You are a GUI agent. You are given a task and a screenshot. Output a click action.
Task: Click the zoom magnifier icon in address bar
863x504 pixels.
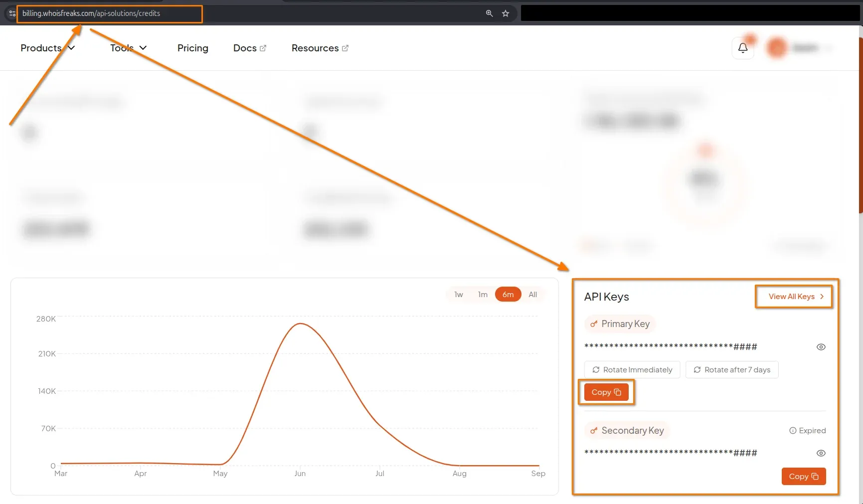(x=489, y=13)
